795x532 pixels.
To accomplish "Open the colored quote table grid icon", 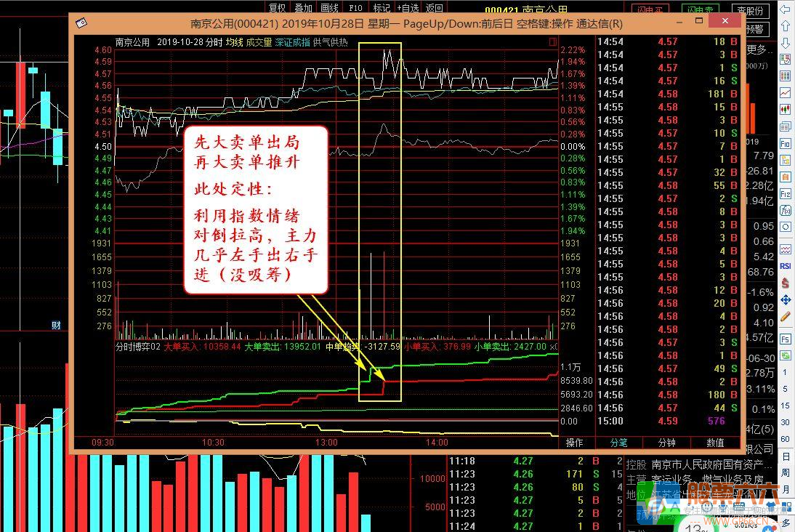I will (786, 76).
